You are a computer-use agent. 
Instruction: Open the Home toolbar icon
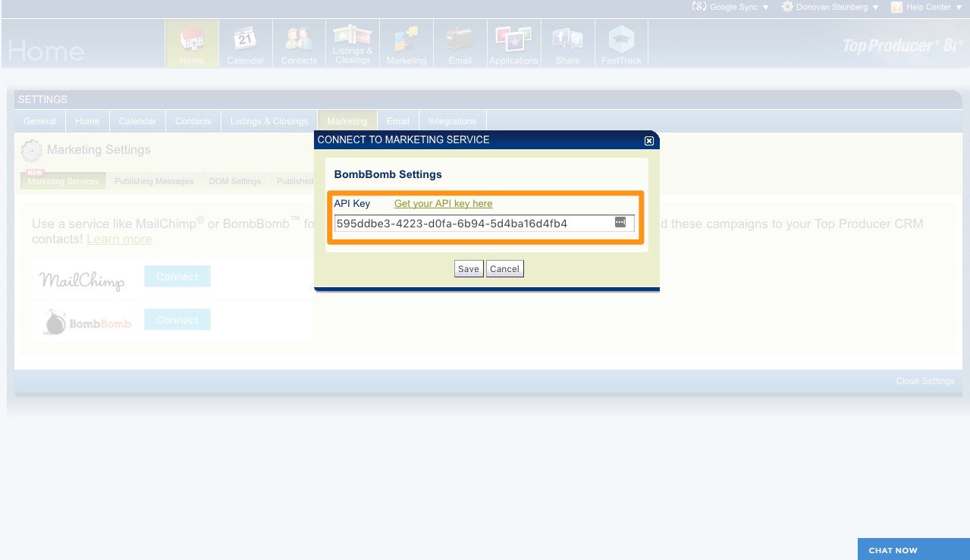point(192,44)
